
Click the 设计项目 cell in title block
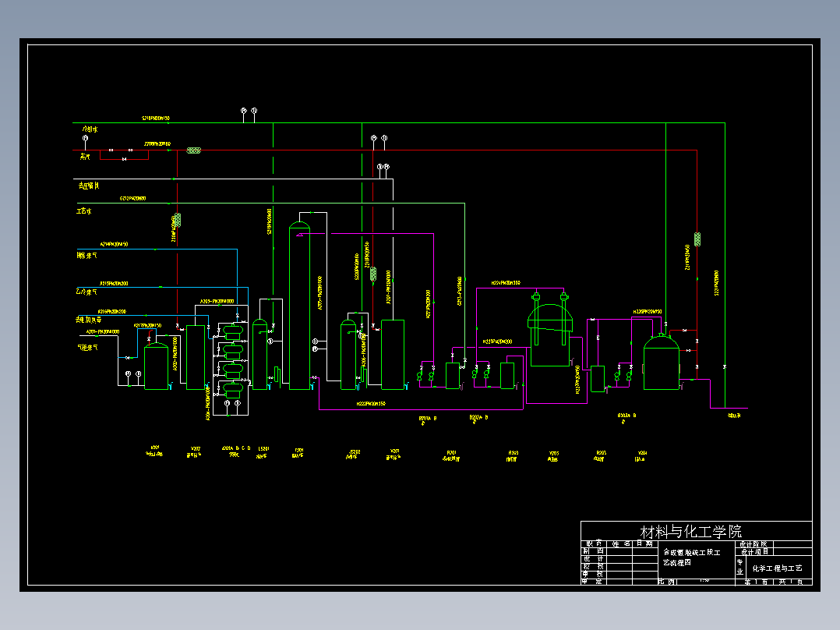(x=754, y=552)
